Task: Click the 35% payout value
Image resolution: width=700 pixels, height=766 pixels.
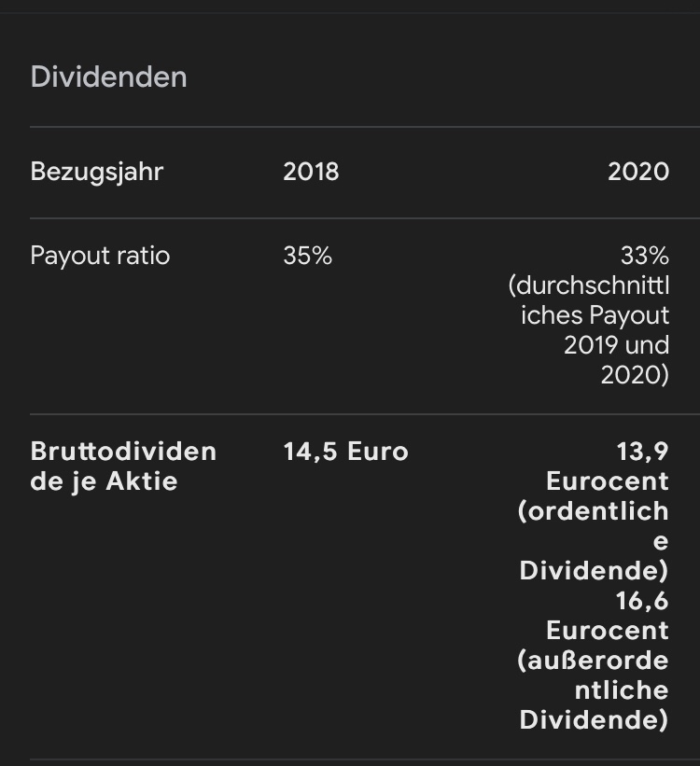Action: [x=307, y=256]
